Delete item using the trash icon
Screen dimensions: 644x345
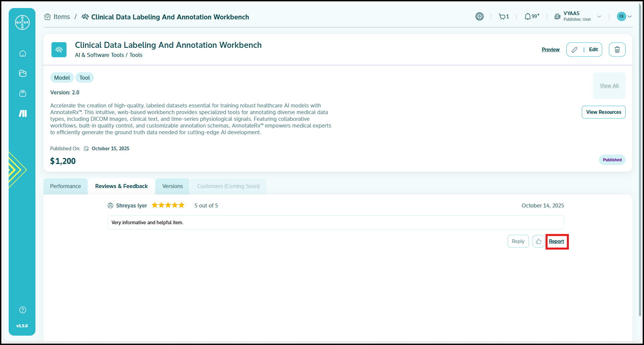coord(617,50)
